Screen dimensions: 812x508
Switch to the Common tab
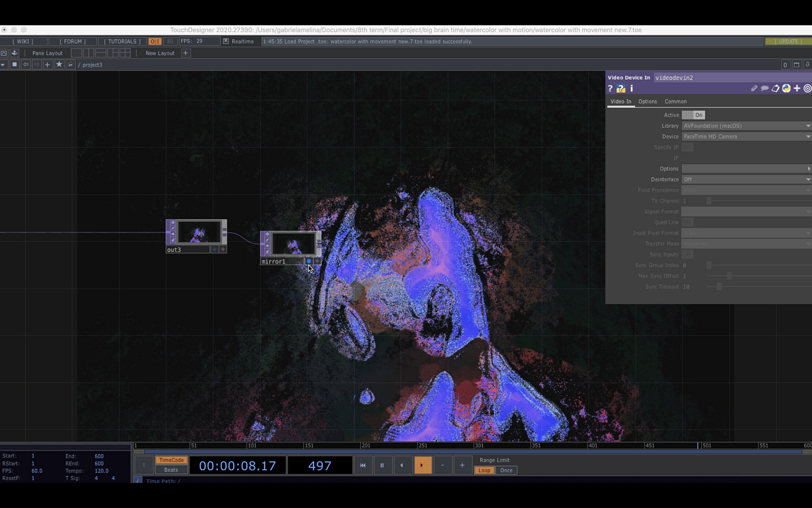coord(675,102)
